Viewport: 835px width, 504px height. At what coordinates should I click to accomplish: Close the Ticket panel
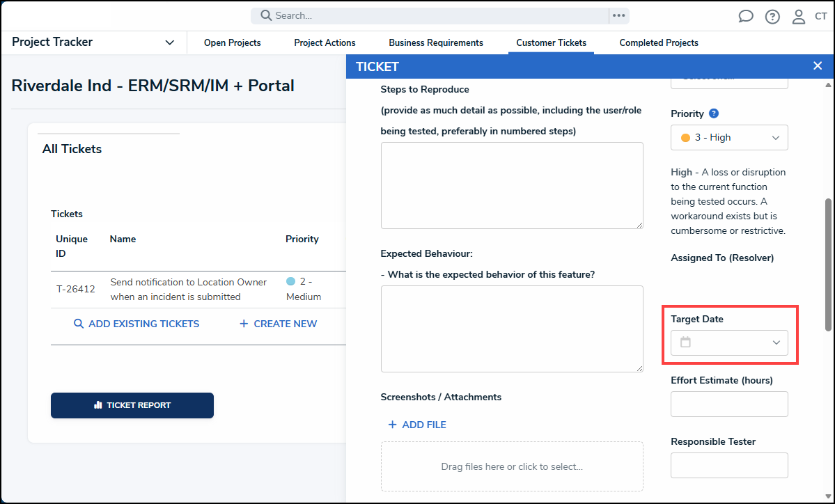click(818, 66)
